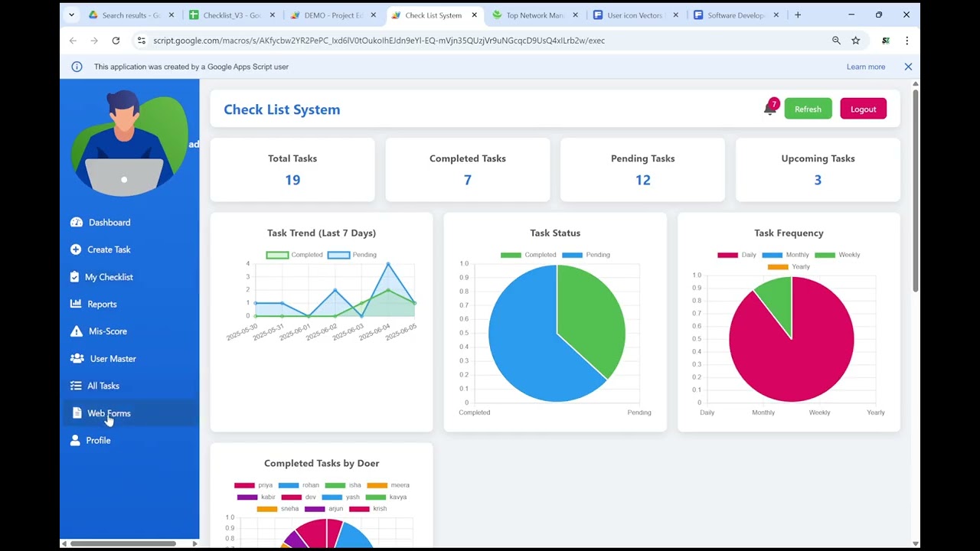Switch to the Top Network tab
The height and width of the screenshot is (551, 980).
[535, 15]
